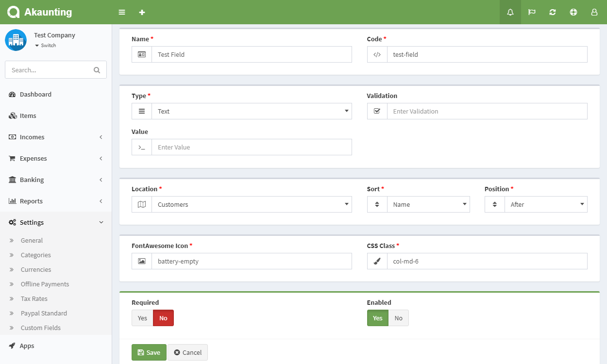
Task: Open the notifications bell icon
Action: (x=510, y=12)
